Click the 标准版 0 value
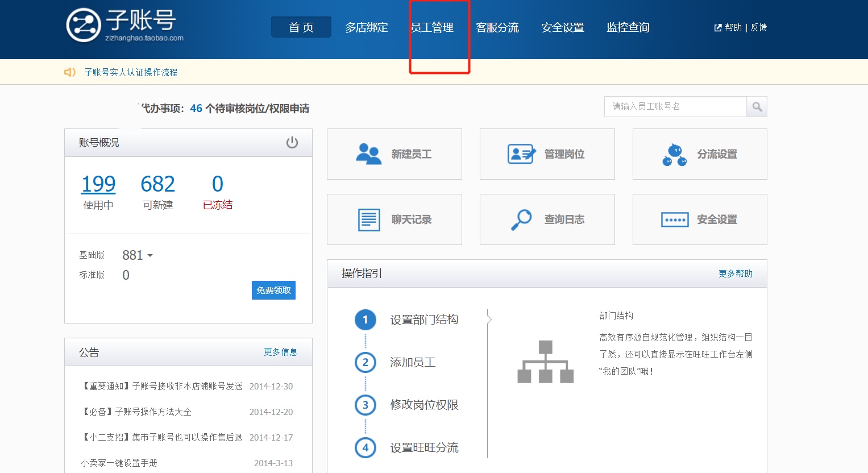 (126, 275)
